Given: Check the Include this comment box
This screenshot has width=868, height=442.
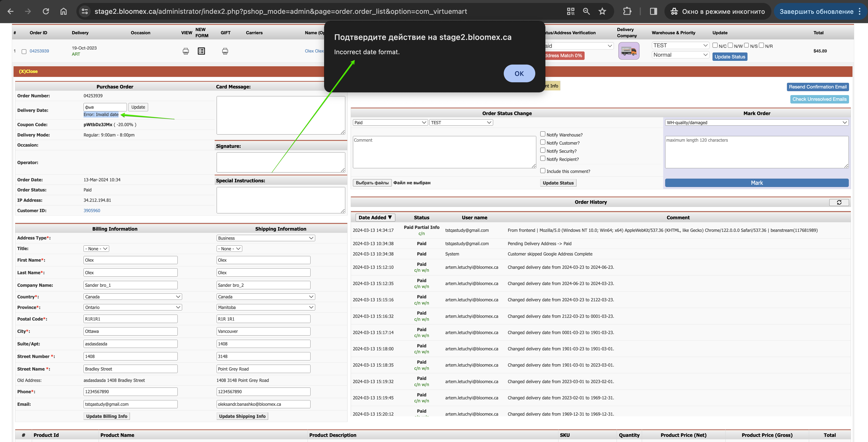Looking at the screenshot, I should (543, 171).
